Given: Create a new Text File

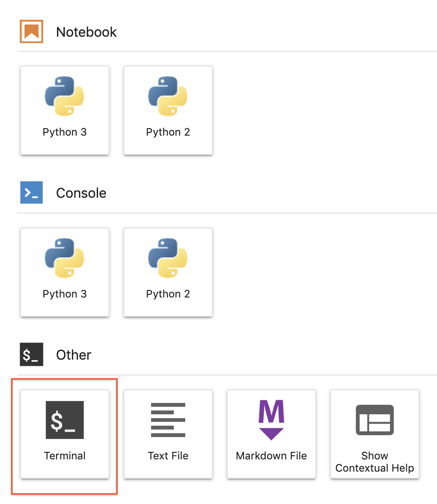Looking at the screenshot, I should click(168, 434).
